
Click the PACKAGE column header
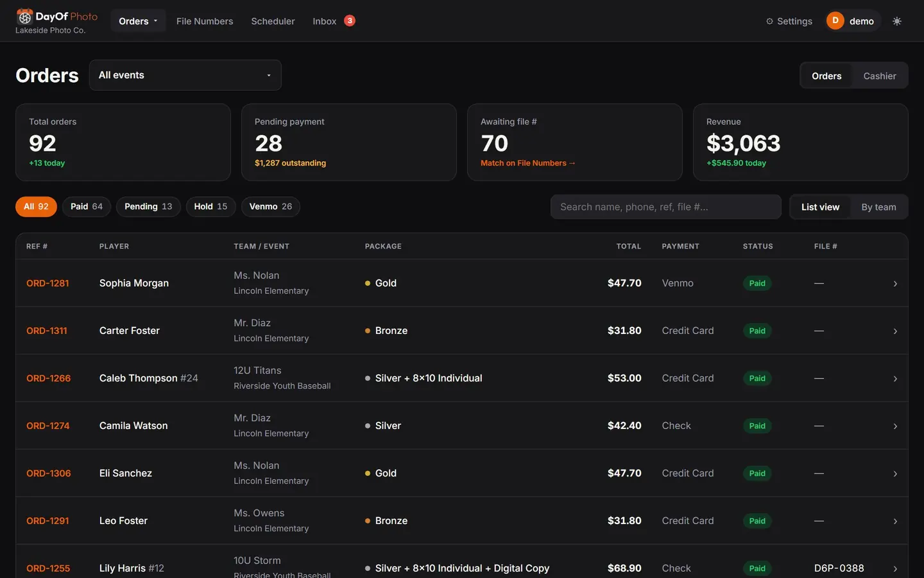click(x=383, y=247)
